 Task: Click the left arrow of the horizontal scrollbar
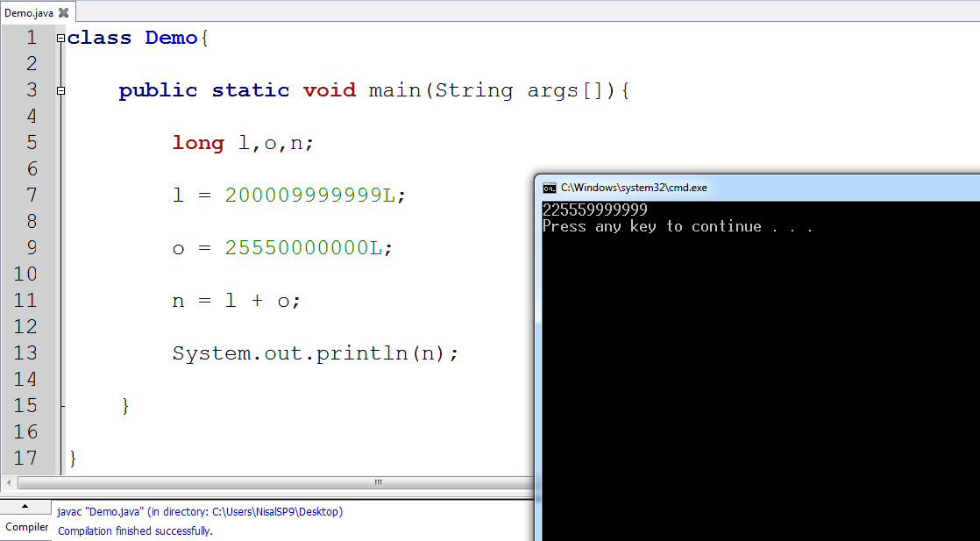[x=7, y=482]
